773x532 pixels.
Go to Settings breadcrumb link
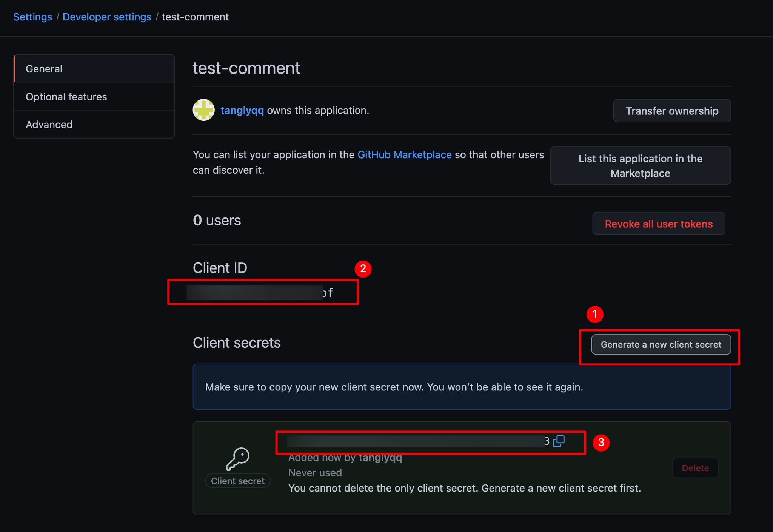tap(33, 17)
